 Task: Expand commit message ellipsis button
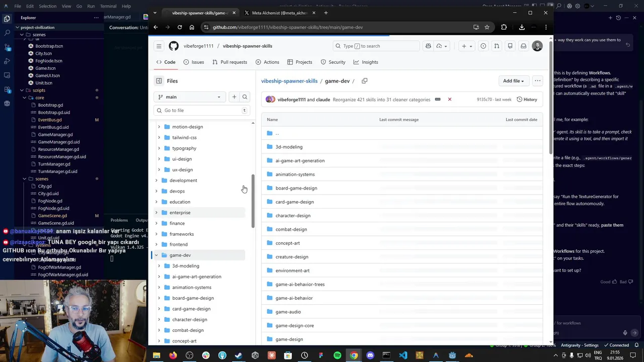coord(438,100)
